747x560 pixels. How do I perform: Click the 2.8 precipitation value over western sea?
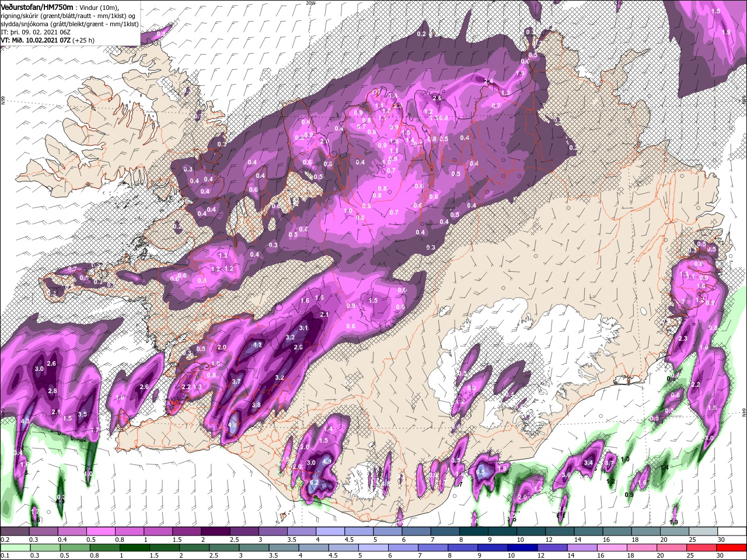click(52, 390)
